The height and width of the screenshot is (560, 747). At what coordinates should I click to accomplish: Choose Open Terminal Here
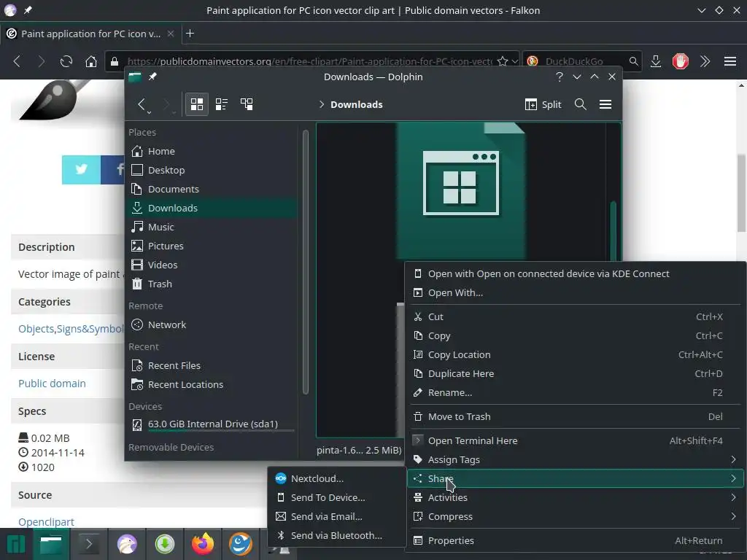[x=576, y=441]
